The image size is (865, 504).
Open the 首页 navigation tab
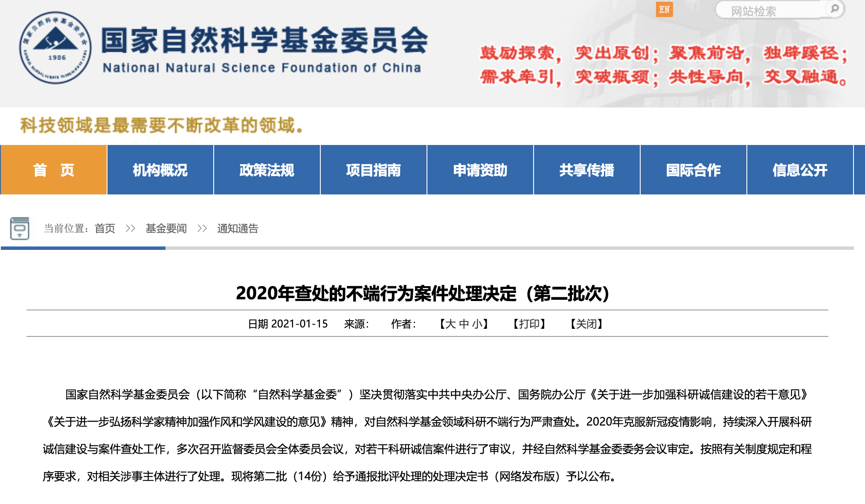point(54,170)
